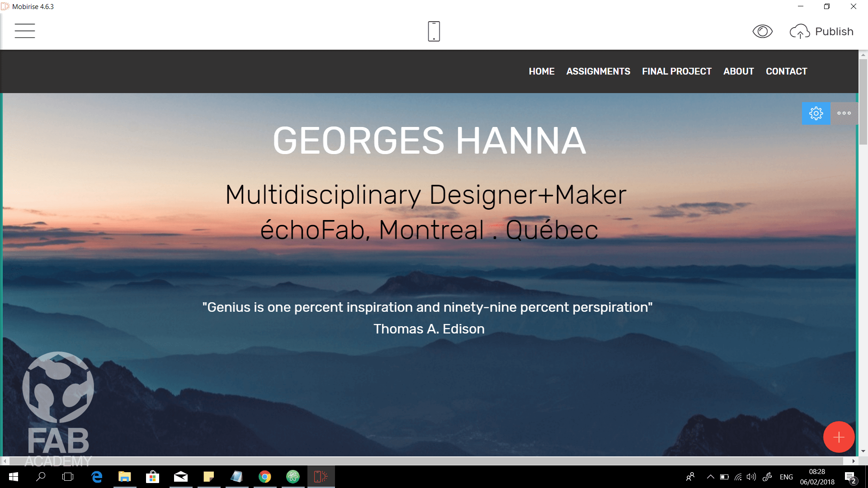Open block settings gear
The height and width of the screenshot is (488, 868).
coord(816,113)
